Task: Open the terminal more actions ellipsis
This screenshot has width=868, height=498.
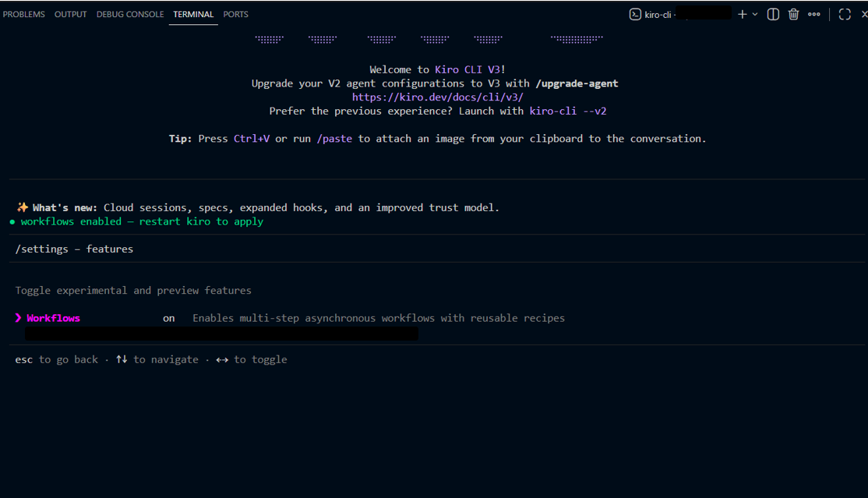Action: click(813, 14)
